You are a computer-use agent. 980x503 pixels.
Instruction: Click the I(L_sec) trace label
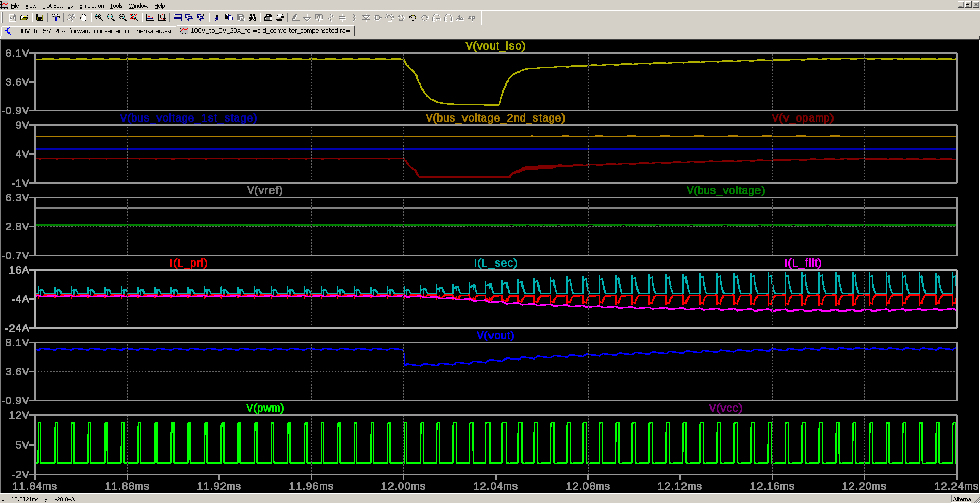click(x=495, y=263)
